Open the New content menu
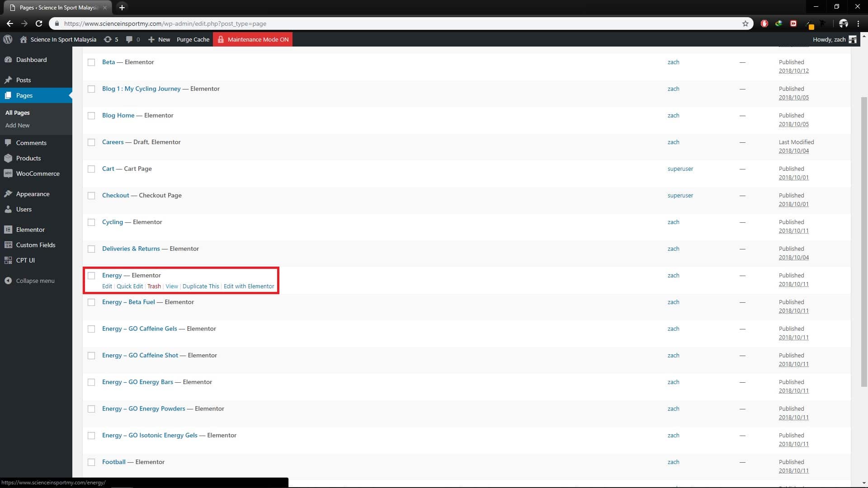The image size is (868, 488). (159, 39)
